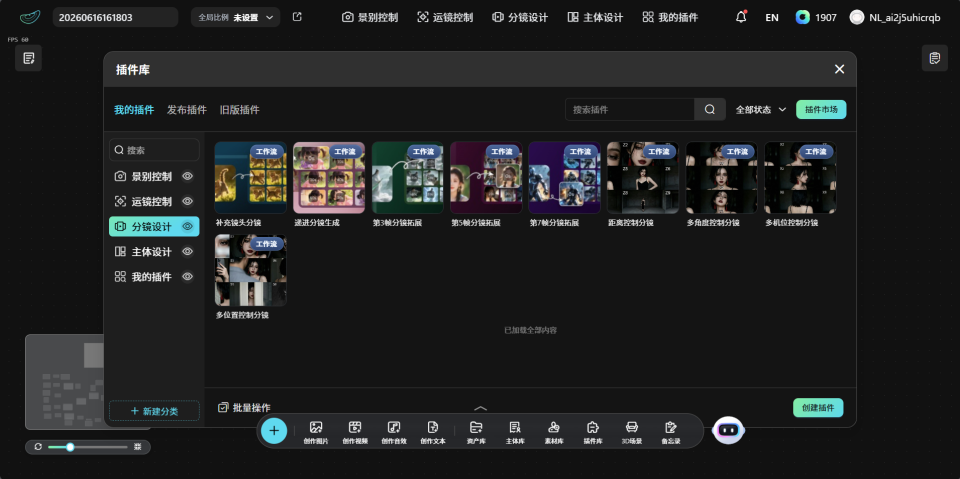Viewport: 960px width, 479px height.
Task: Click the 创作图片 icon in bottom toolbar
Action: click(316, 428)
